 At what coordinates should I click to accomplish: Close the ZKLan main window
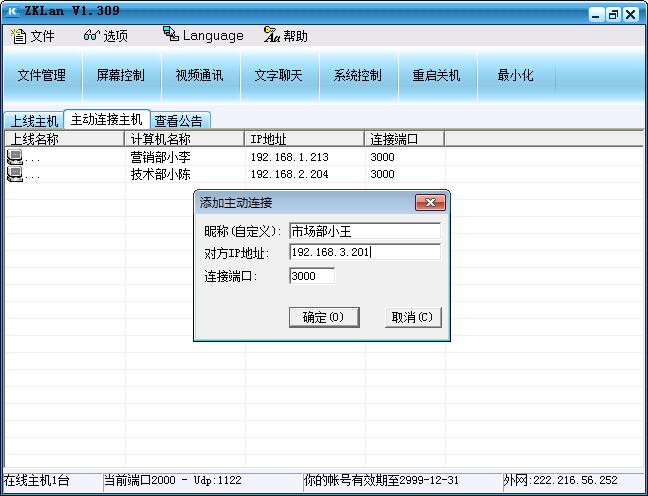pyautogui.click(x=631, y=14)
